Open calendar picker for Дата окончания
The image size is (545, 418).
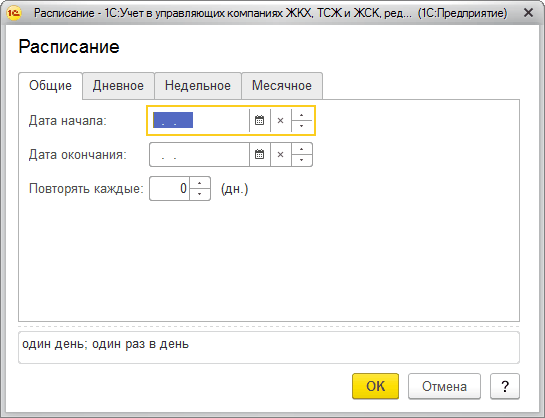260,155
